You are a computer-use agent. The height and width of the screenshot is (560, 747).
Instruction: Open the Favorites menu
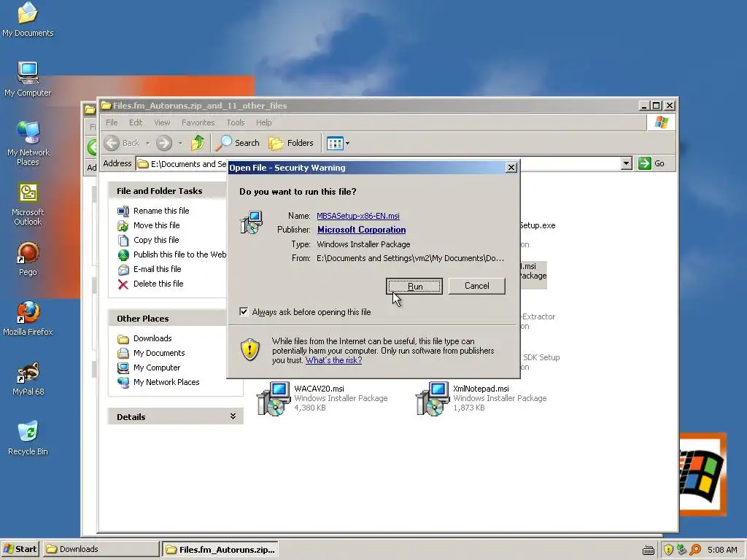point(198,122)
